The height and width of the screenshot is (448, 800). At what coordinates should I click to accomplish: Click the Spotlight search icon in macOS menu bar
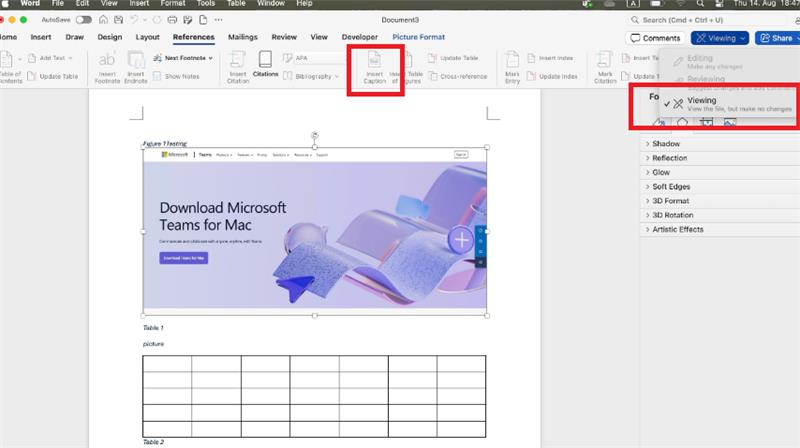point(701,4)
